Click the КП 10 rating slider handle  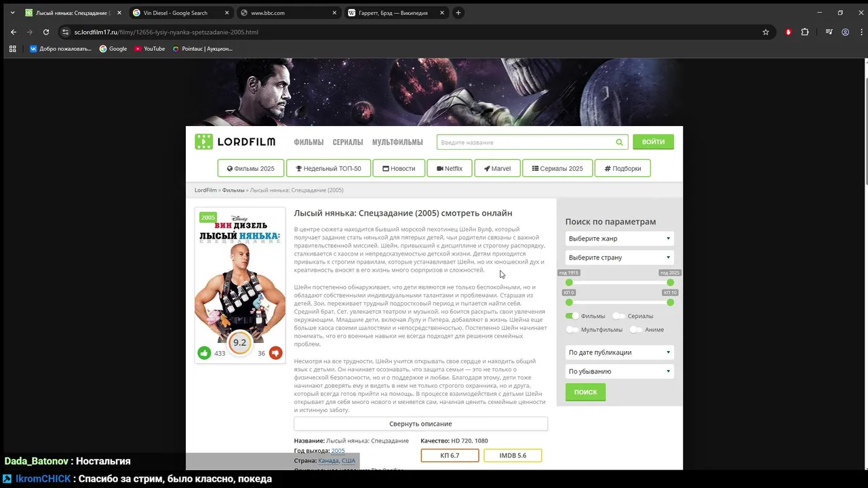670,302
